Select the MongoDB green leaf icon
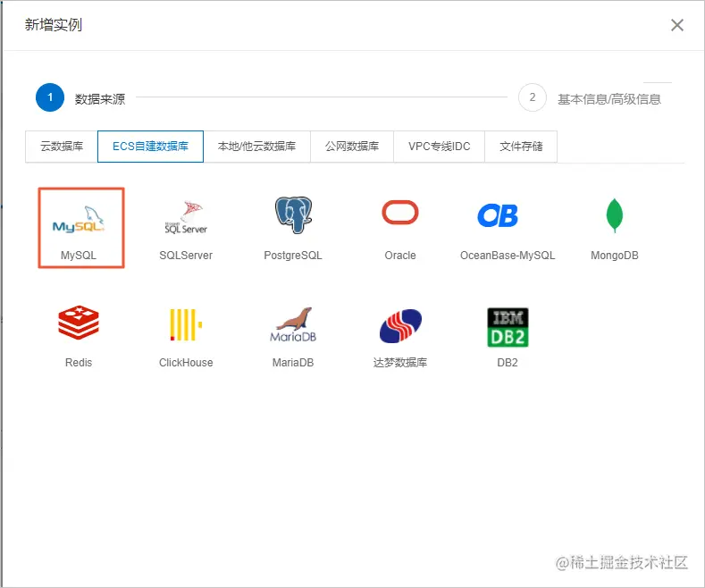 [615, 215]
